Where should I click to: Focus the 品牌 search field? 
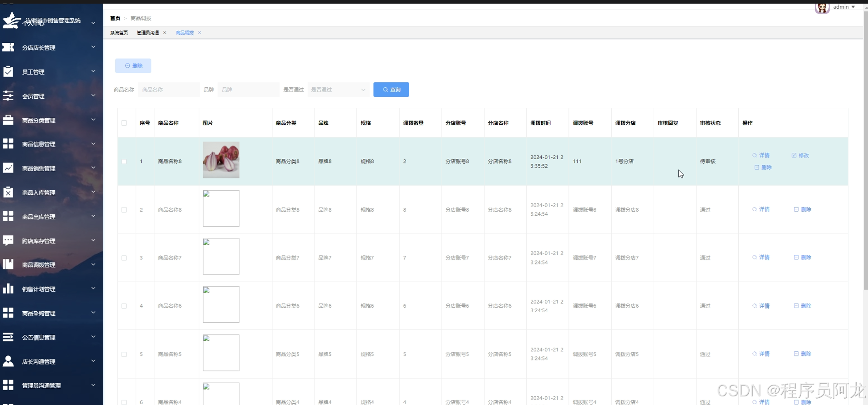click(x=249, y=90)
